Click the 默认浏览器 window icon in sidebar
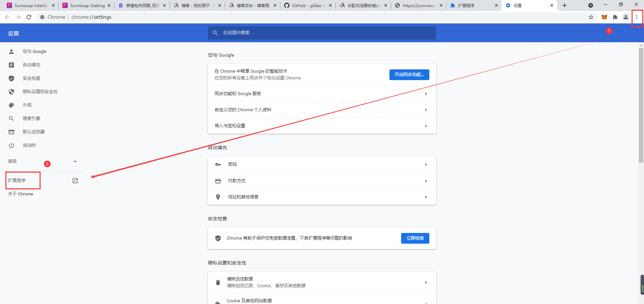 click(11, 132)
